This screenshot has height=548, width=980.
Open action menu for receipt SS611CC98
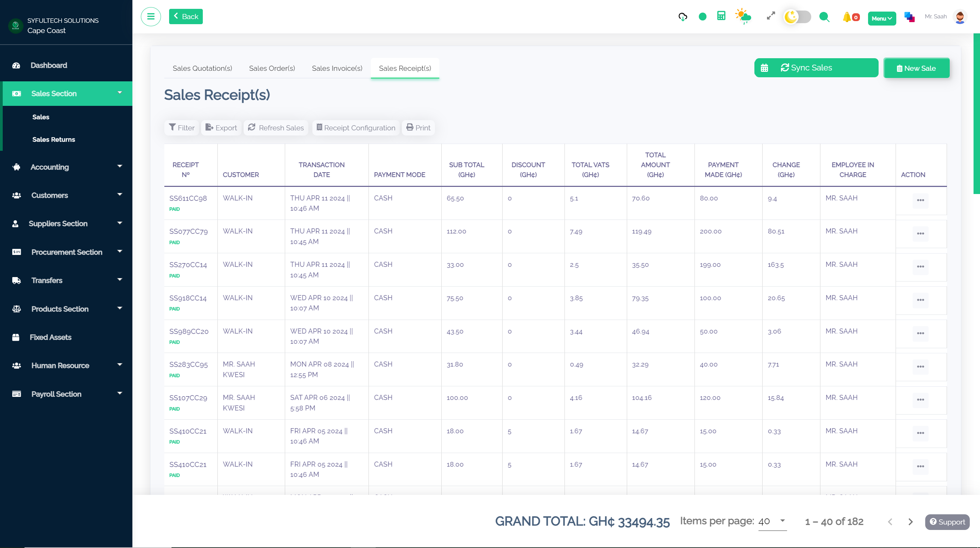pyautogui.click(x=920, y=200)
